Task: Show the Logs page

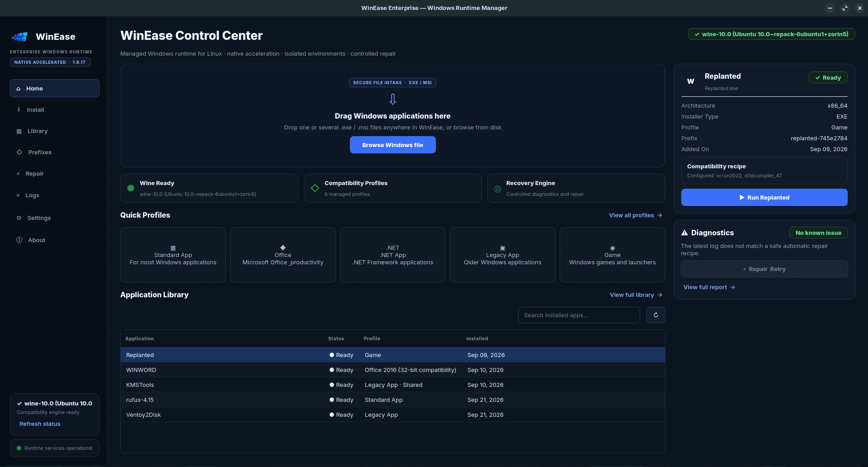Action: (55, 195)
